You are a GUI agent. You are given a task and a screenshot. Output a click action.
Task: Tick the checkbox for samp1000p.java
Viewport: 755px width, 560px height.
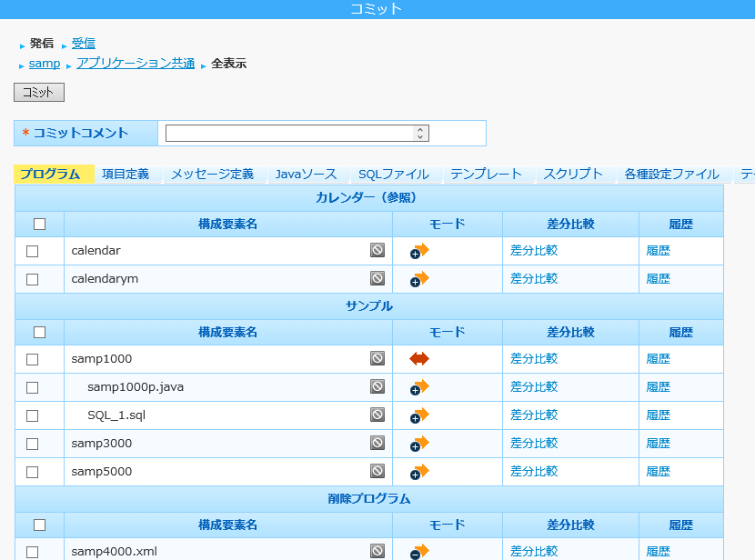coord(32,388)
